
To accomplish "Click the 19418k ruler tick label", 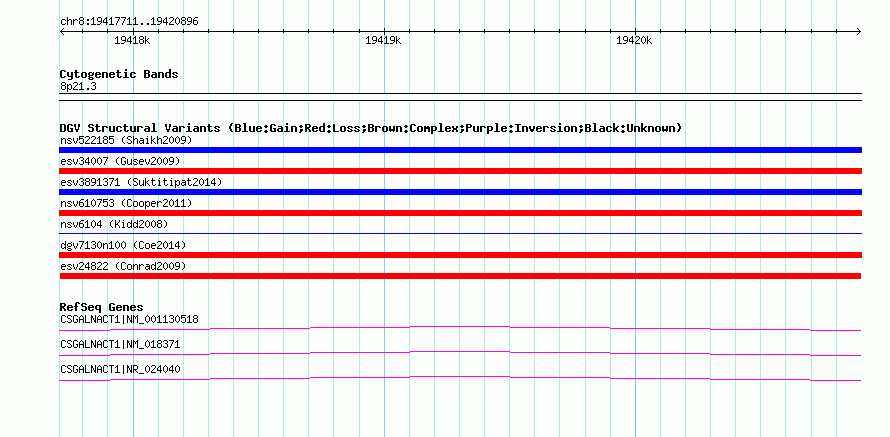I will 132,40.
